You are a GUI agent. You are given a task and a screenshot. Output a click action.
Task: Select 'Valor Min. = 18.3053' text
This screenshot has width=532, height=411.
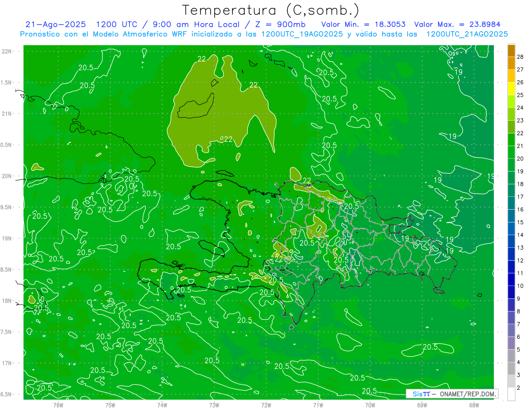[x=363, y=24]
